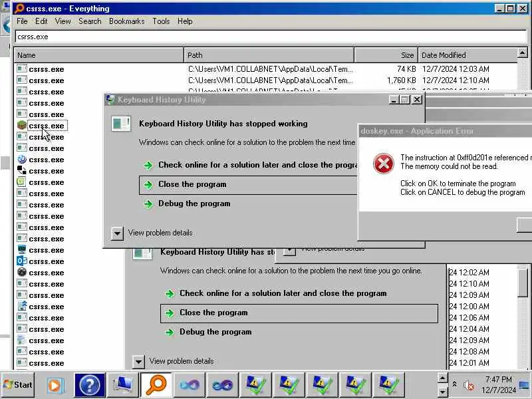Select the csrss.exe entry with dark round icon
Viewport: 532px width, 399px height.
point(41,273)
